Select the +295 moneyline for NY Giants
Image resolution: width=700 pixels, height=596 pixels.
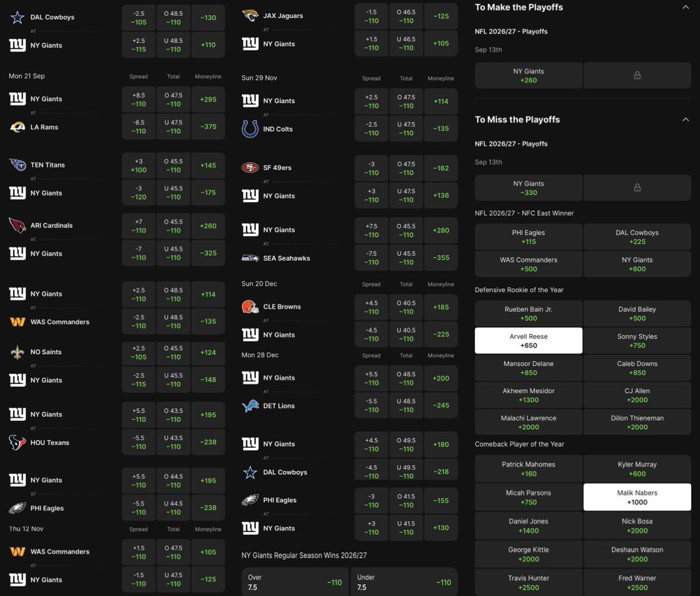[208, 99]
